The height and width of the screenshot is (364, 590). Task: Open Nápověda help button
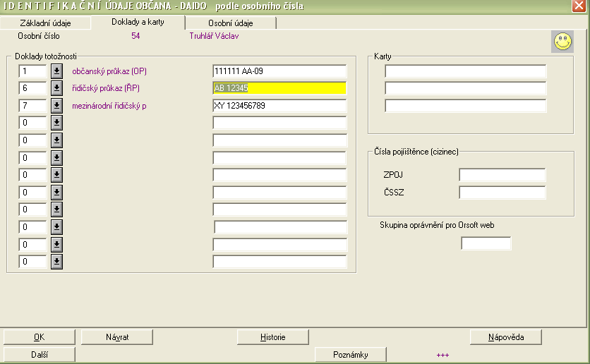click(506, 337)
